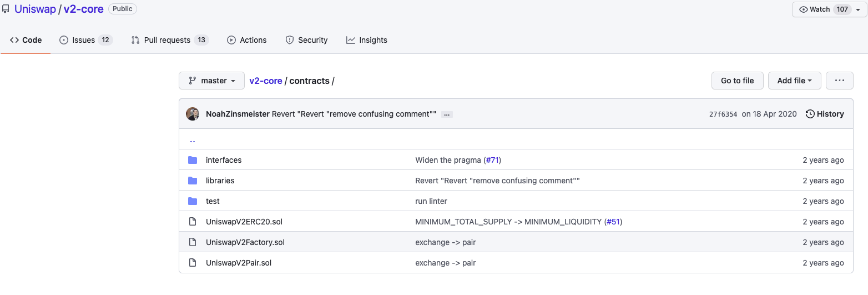Open the libraries row commit message

pyautogui.click(x=497, y=181)
